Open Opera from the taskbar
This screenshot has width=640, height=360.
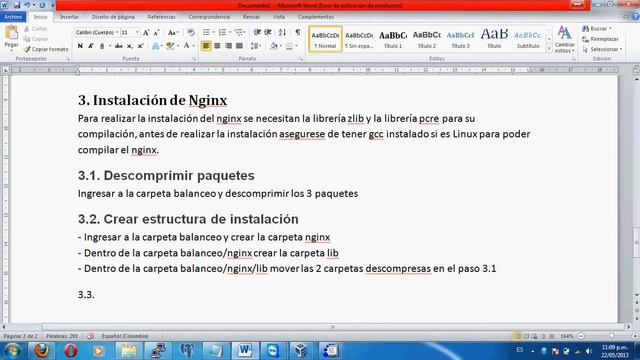70,351
